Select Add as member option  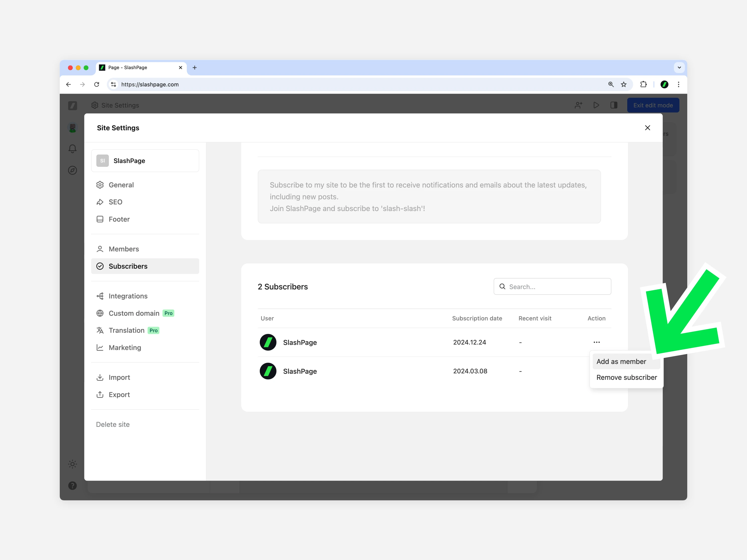621,362
